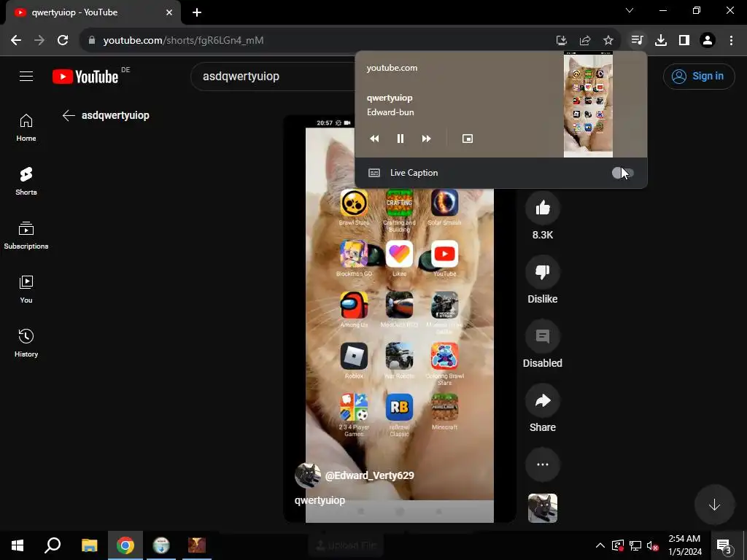
Task: Bookmark this page with star icon
Action: (608, 41)
